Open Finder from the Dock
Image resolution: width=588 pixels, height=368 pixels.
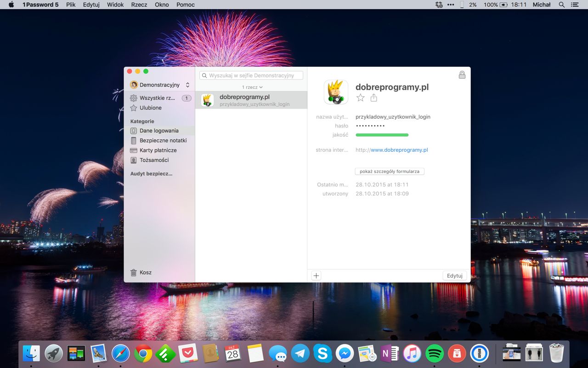click(x=31, y=353)
